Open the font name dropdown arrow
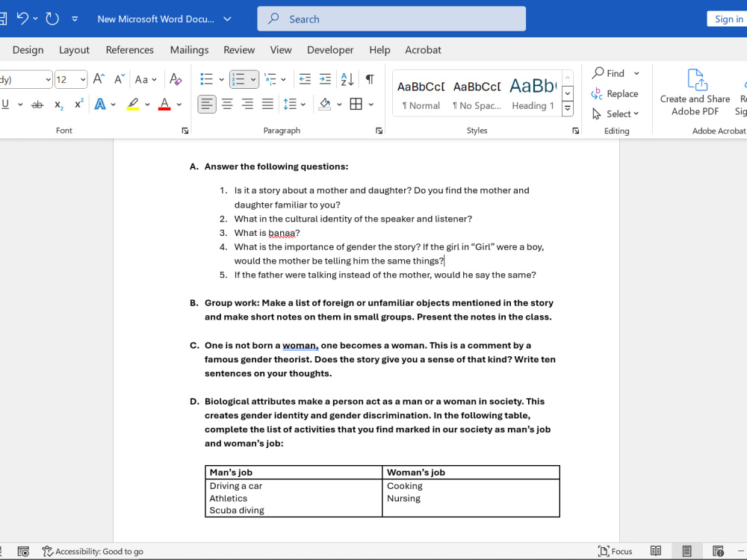 [x=48, y=80]
